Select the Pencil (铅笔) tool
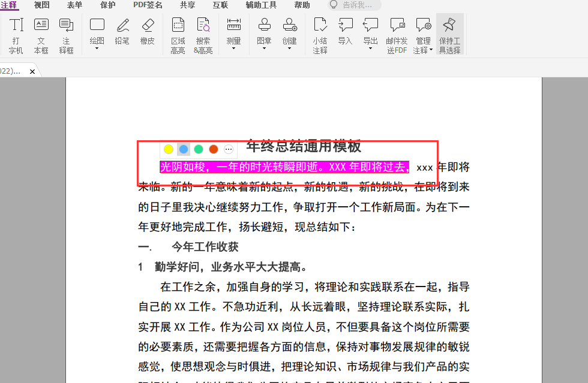 [122, 31]
